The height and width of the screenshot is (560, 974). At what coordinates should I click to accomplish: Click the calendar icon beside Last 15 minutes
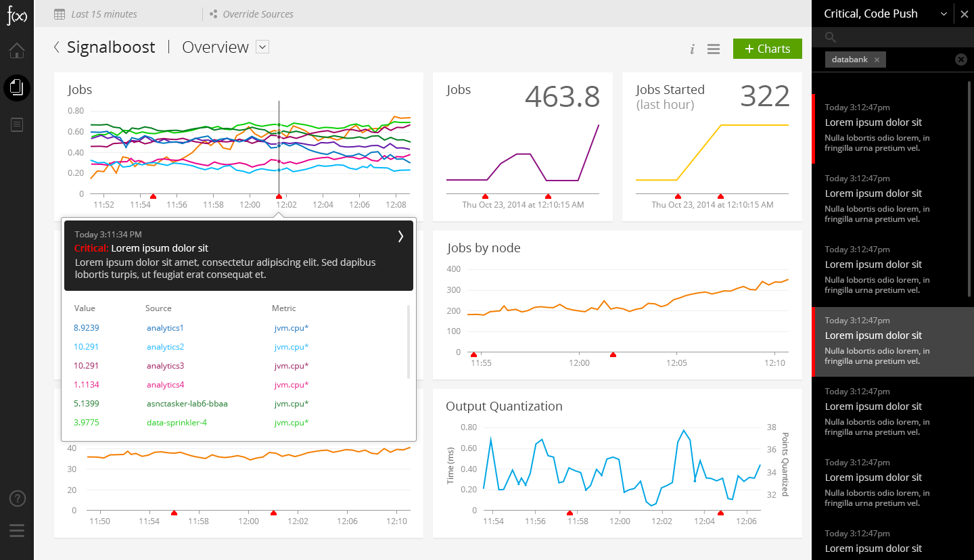[x=60, y=14]
